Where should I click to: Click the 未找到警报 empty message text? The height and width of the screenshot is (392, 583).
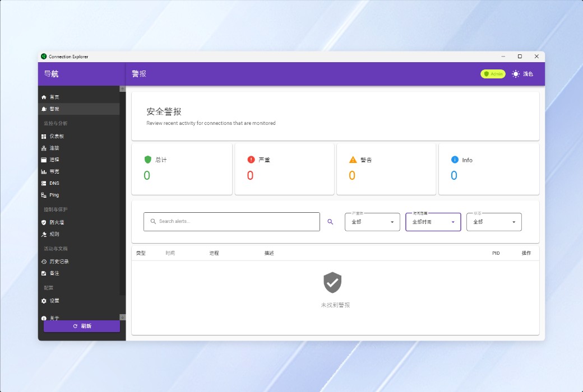pos(335,305)
